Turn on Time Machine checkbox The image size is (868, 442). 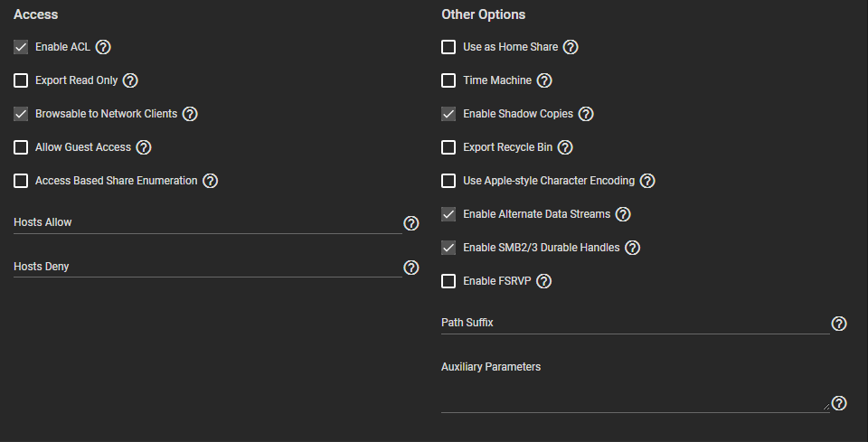tap(448, 80)
